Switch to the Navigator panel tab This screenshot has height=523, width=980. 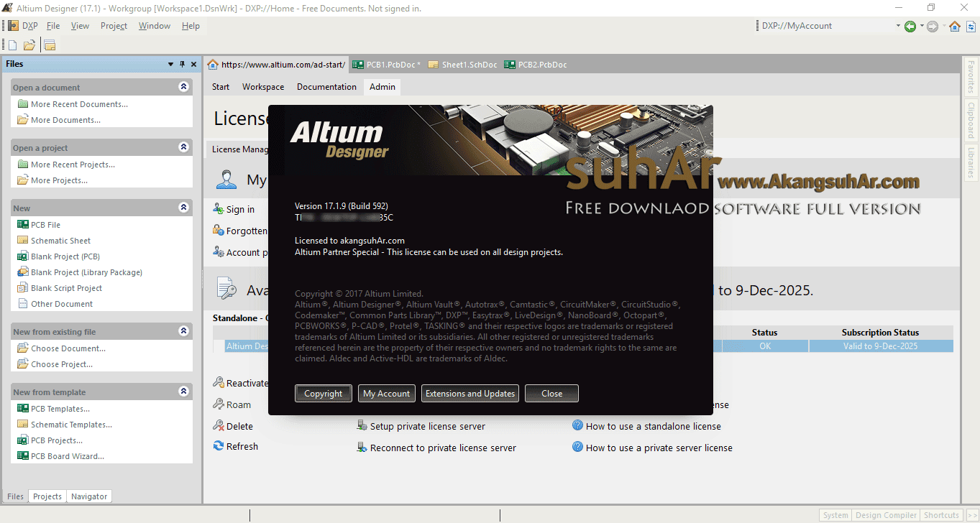(89, 496)
